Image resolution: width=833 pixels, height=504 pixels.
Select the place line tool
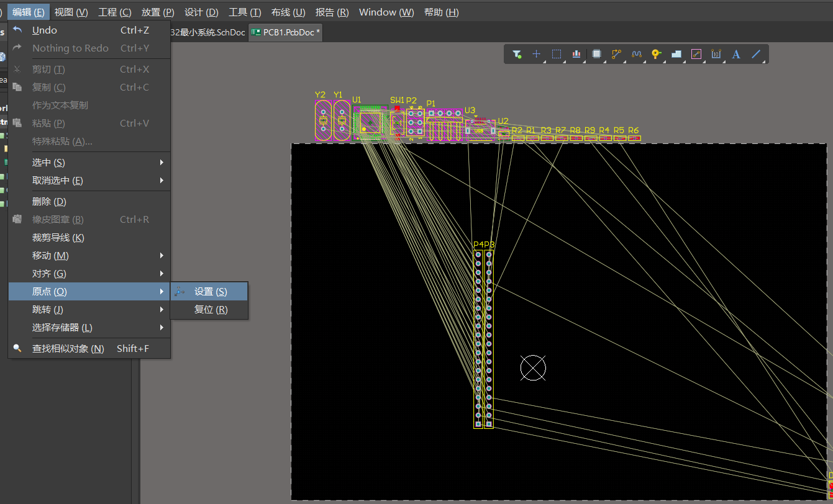point(756,55)
